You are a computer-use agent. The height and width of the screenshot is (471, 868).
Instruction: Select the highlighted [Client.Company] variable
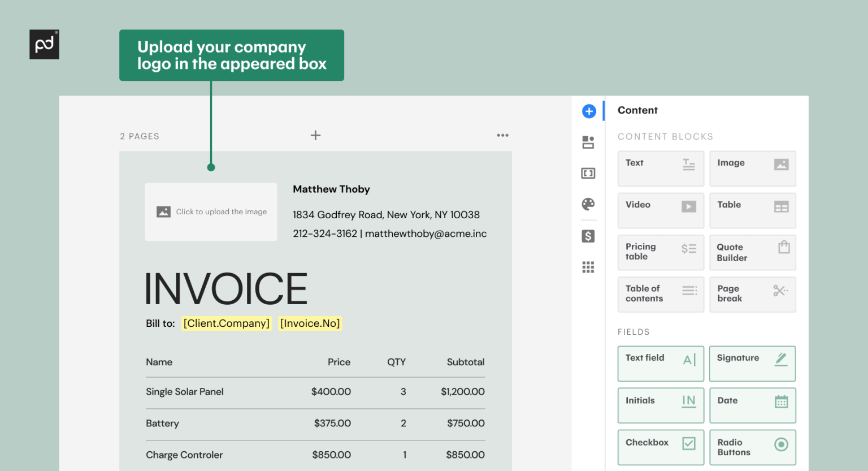click(x=226, y=323)
